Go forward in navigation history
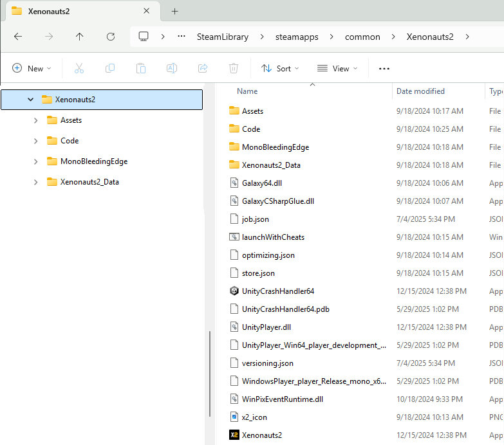 [x=49, y=37]
